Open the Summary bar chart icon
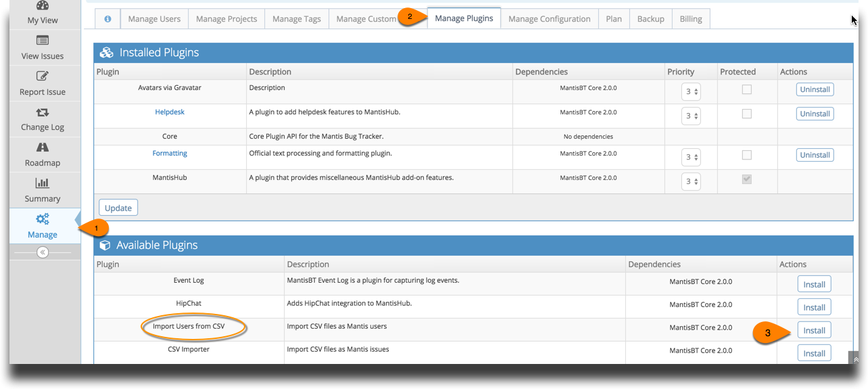 [43, 183]
